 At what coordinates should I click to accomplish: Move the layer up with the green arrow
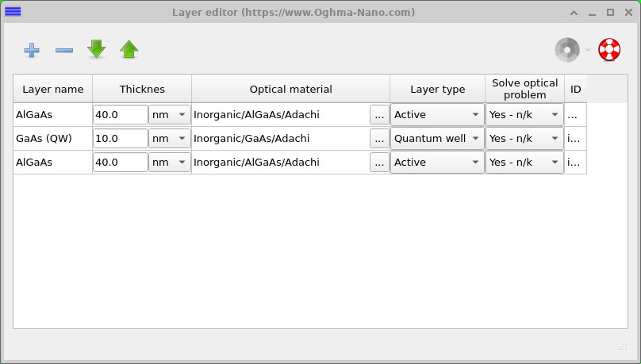(129, 49)
